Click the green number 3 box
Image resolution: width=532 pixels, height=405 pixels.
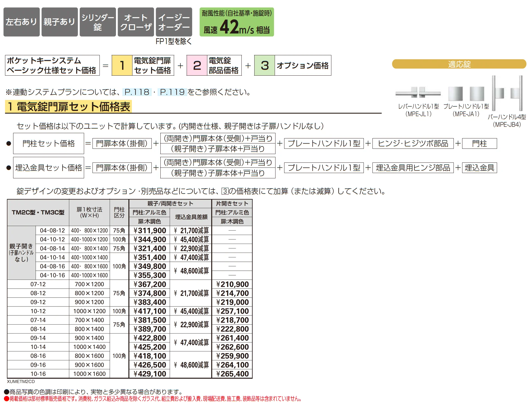coord(265,65)
